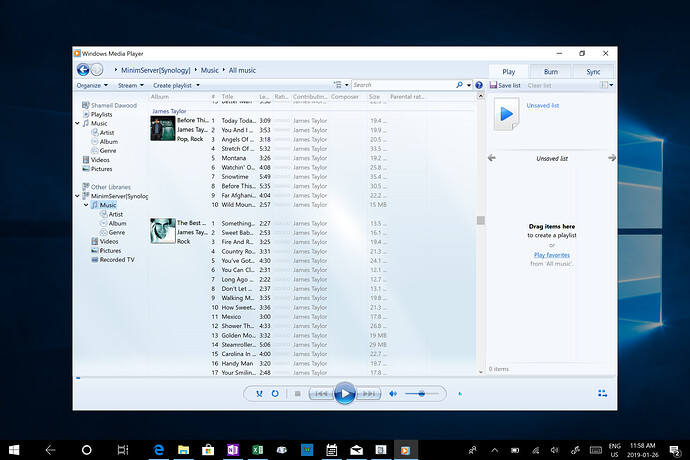Open the Windows Start menu

[x=14, y=450]
